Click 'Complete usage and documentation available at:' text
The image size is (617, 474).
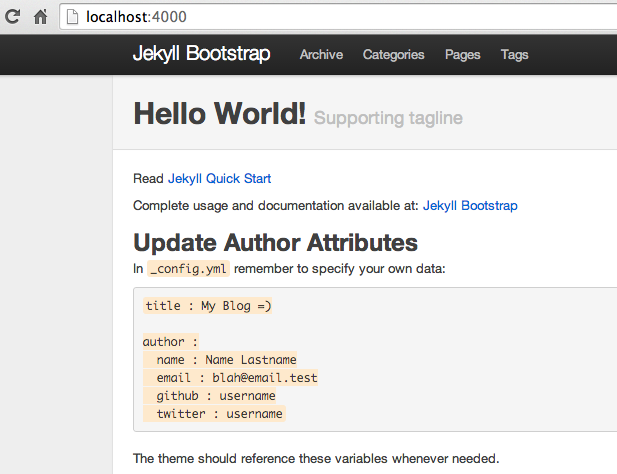(275, 206)
